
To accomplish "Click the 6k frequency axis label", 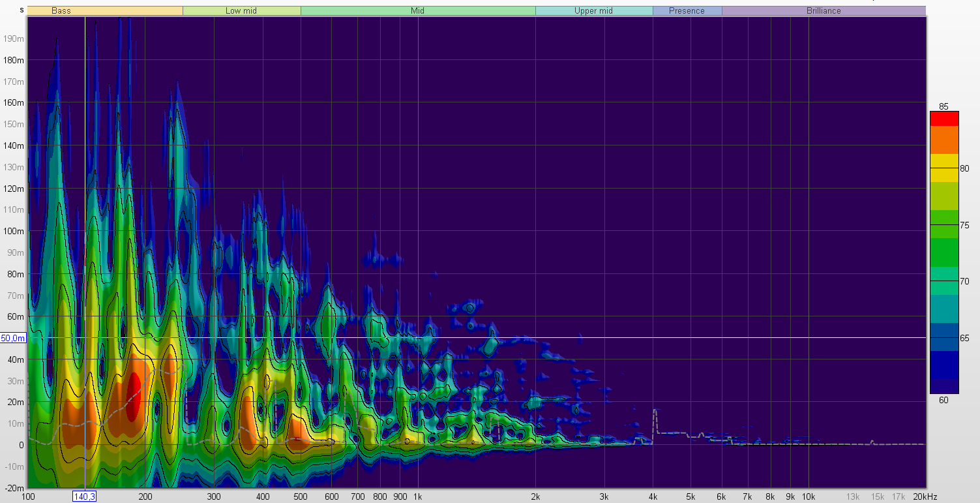I will pos(722,496).
